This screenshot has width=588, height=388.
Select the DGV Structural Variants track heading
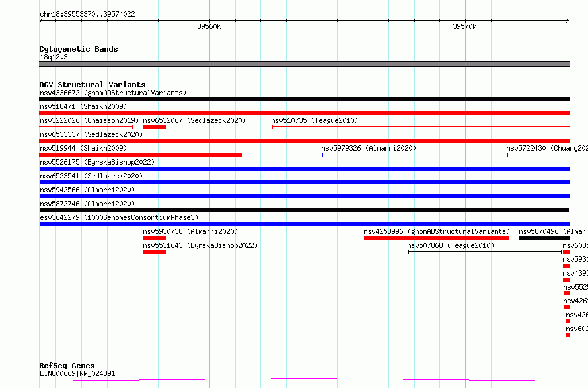[x=92, y=85]
